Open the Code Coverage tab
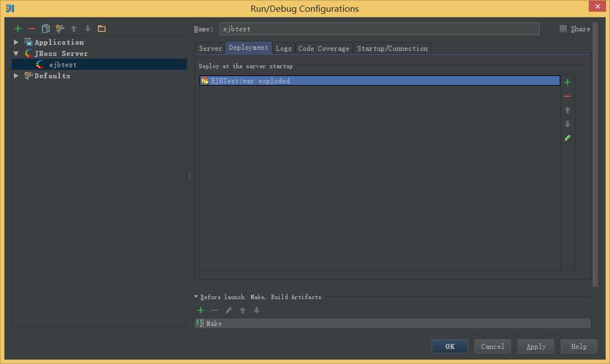Viewport: 610px width, 364px height. [x=324, y=48]
